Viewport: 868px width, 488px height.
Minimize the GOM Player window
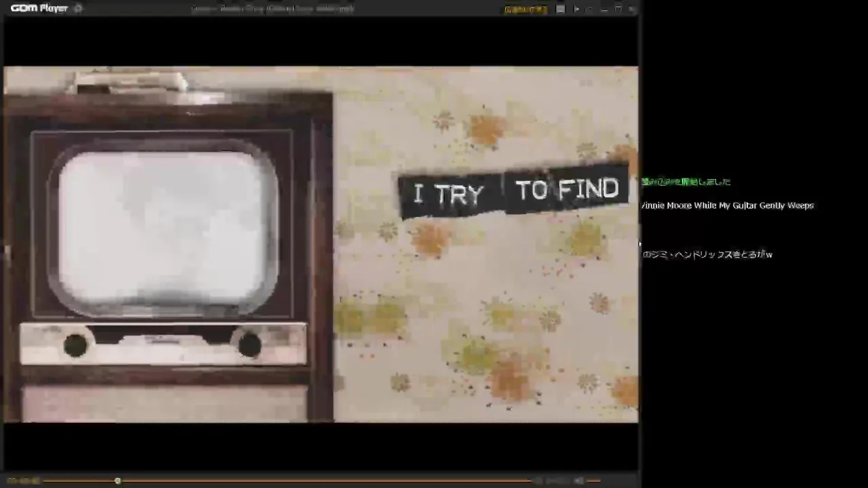tap(604, 9)
